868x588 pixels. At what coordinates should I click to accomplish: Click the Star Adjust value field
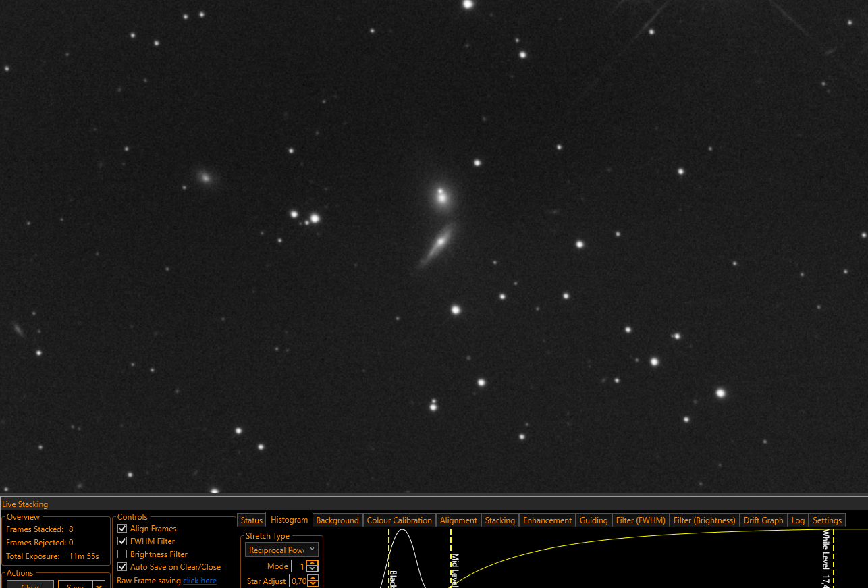tap(298, 581)
